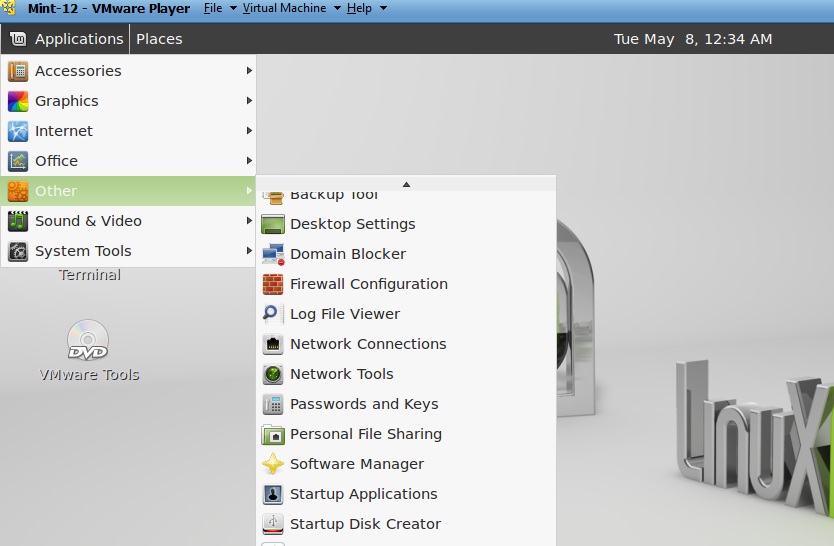Screen dimensions: 834x546
Task: Select the Other menu category
Action: point(128,191)
